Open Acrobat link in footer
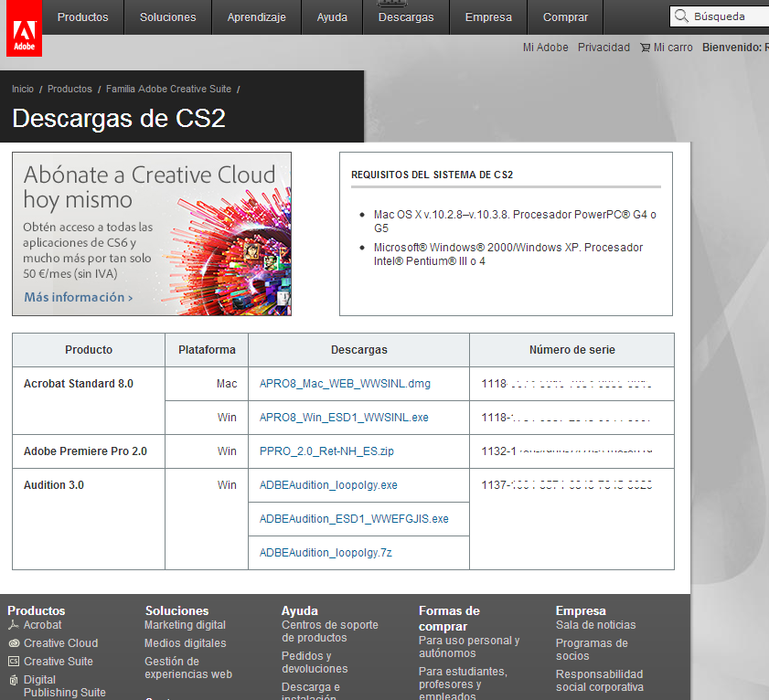 coord(43,625)
